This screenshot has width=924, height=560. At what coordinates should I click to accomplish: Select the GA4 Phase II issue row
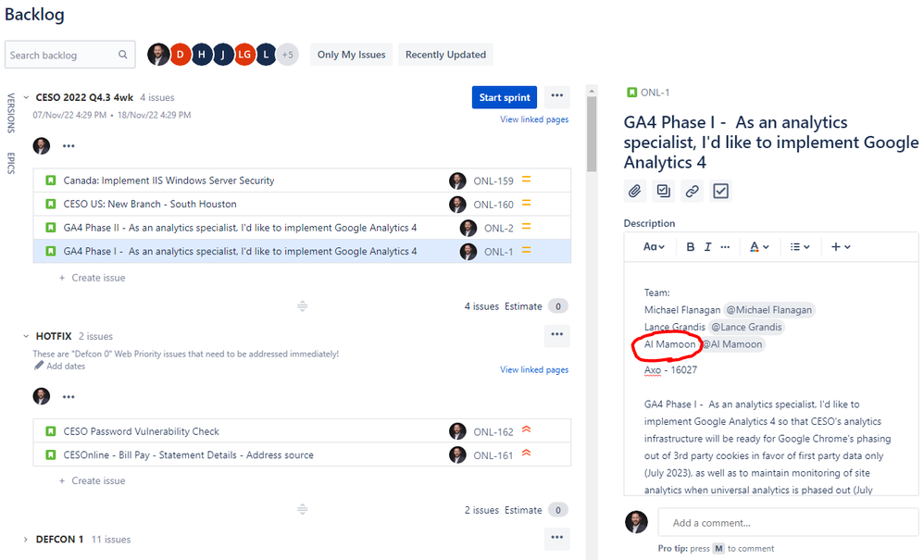point(302,228)
